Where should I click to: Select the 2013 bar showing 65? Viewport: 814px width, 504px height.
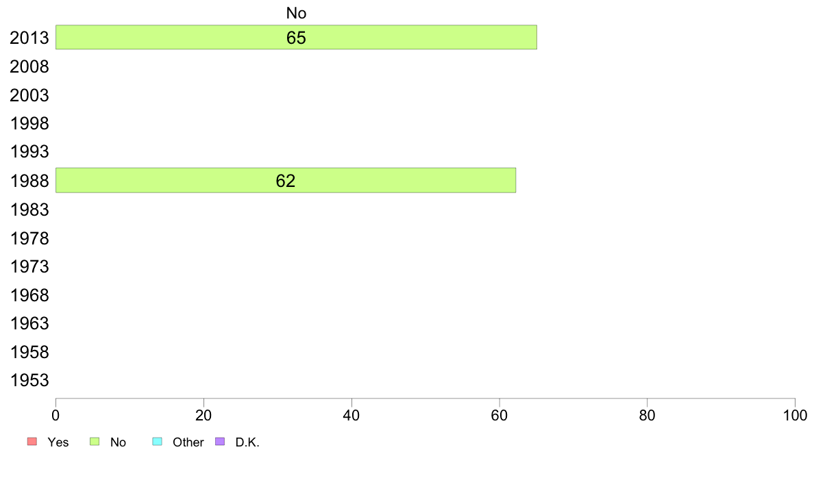296,38
